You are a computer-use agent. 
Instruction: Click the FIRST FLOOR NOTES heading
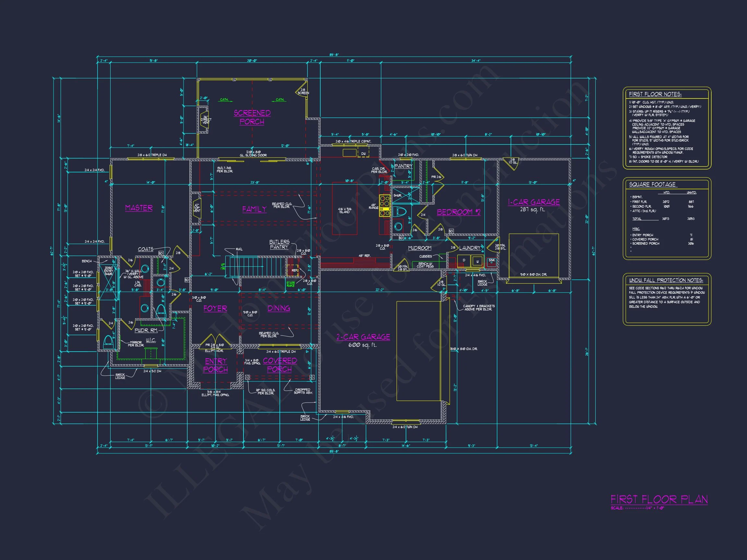click(655, 94)
